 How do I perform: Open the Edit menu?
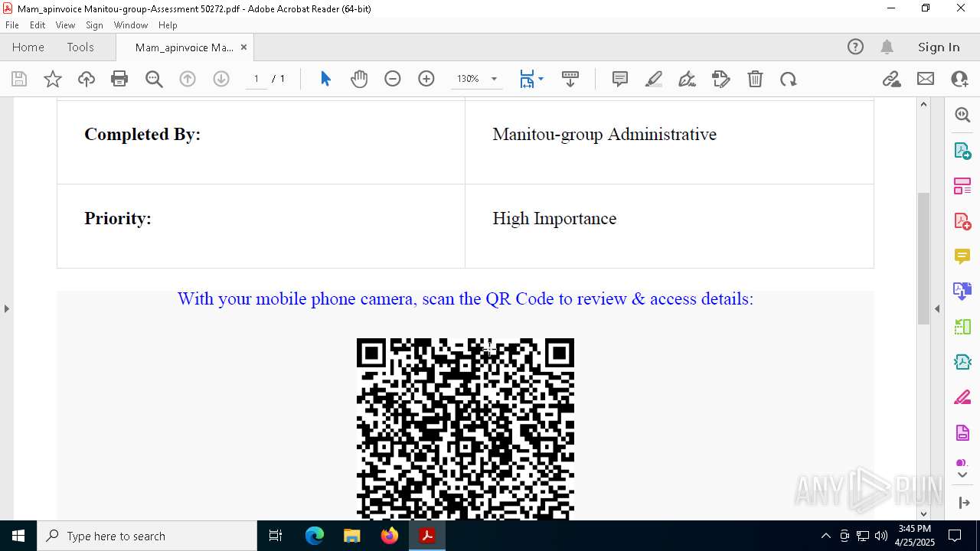pos(38,25)
